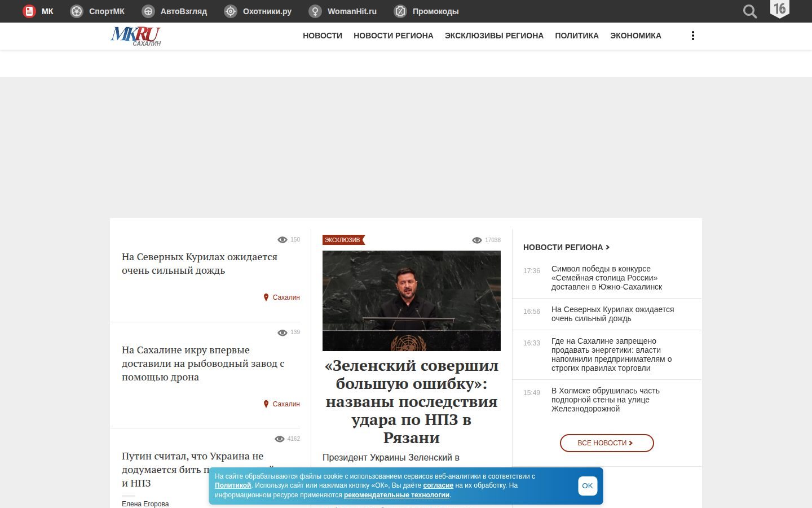Viewport: 812px width, 508px height.
Task: Click the location pin on Курилы rain article
Action: pyautogui.click(x=266, y=297)
